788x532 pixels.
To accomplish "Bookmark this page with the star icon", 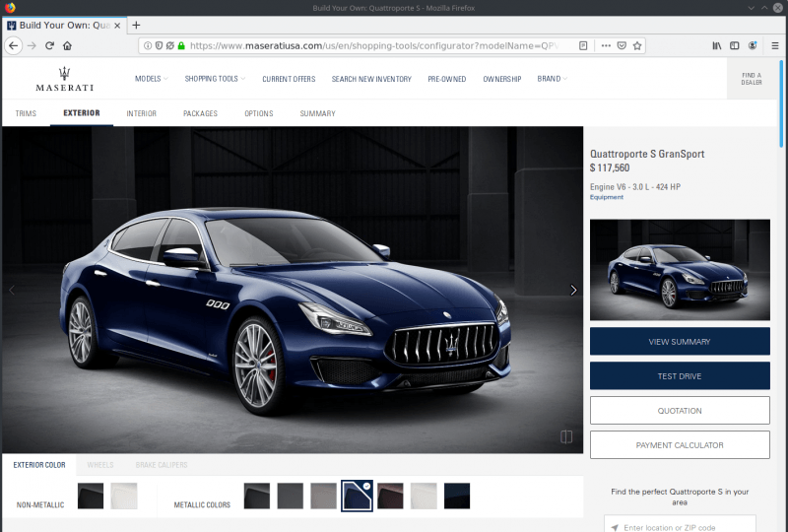I will pos(637,45).
